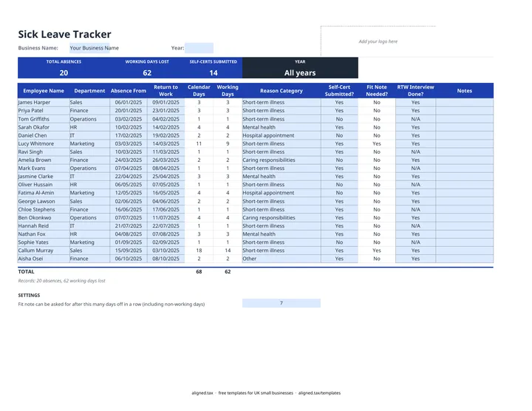Click the 'Other' reason category cell
Viewport: 532px width, 411px height.
(282, 259)
